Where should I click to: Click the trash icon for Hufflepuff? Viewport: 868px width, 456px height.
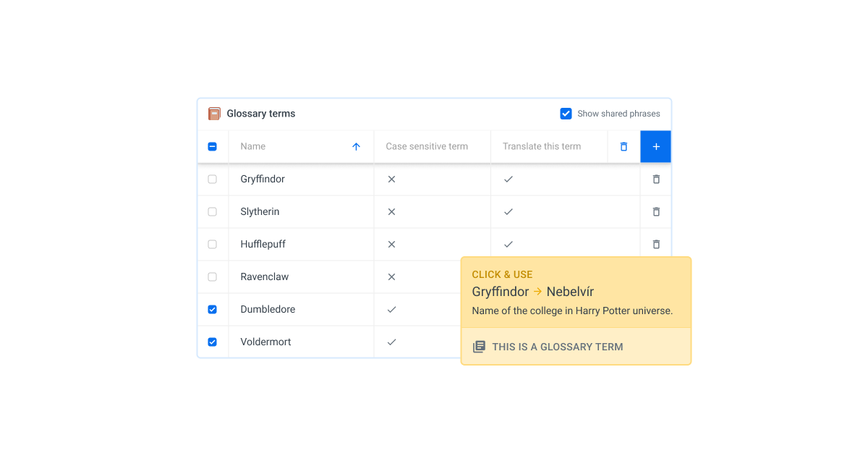click(x=656, y=244)
